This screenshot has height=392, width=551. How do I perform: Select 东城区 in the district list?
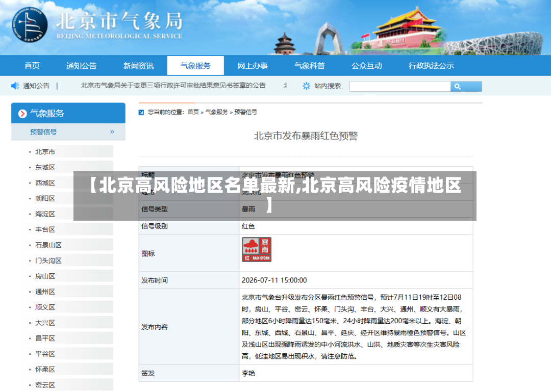(x=45, y=167)
